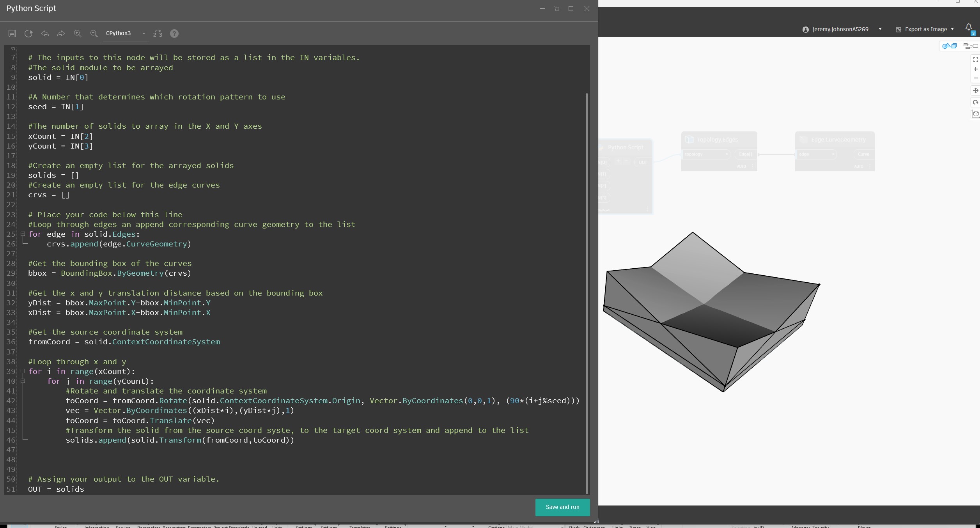This screenshot has width=980, height=528.
Task: Open the Python 2 to 3 migration assistant
Action: [x=158, y=34]
